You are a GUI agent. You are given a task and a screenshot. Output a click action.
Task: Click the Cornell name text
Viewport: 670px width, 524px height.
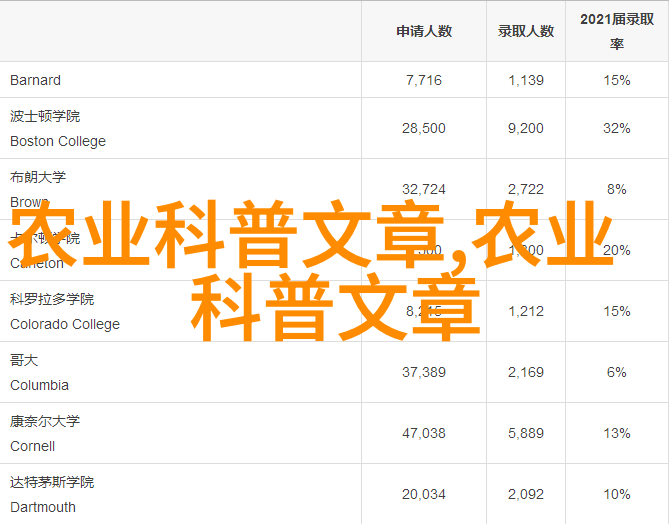tap(32, 447)
